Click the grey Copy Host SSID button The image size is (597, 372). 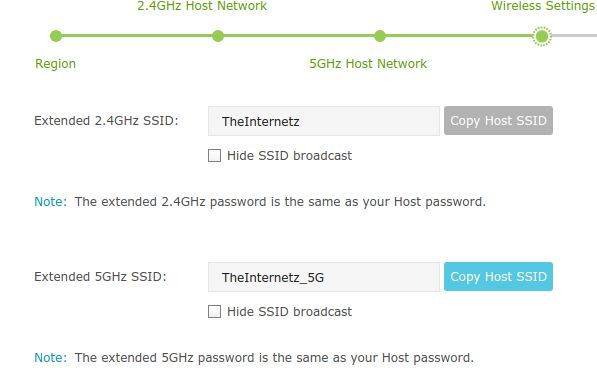(498, 121)
